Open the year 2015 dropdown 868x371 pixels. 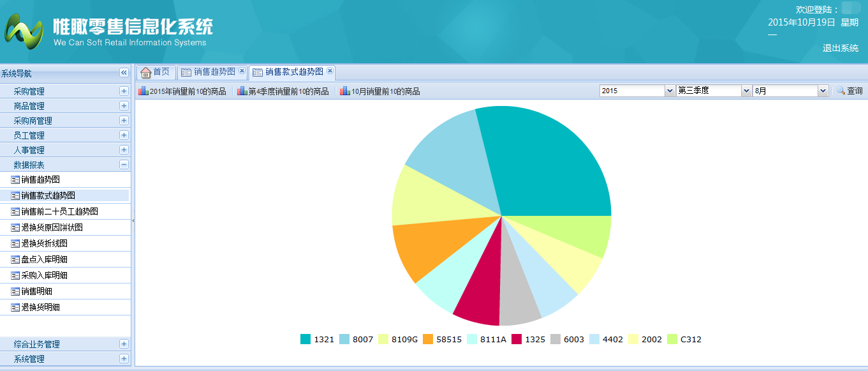670,91
